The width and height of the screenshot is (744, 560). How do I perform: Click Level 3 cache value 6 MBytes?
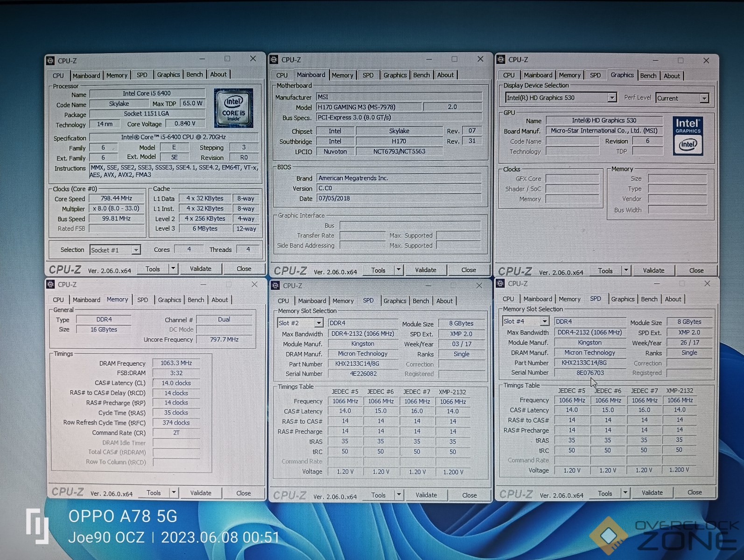205,229
